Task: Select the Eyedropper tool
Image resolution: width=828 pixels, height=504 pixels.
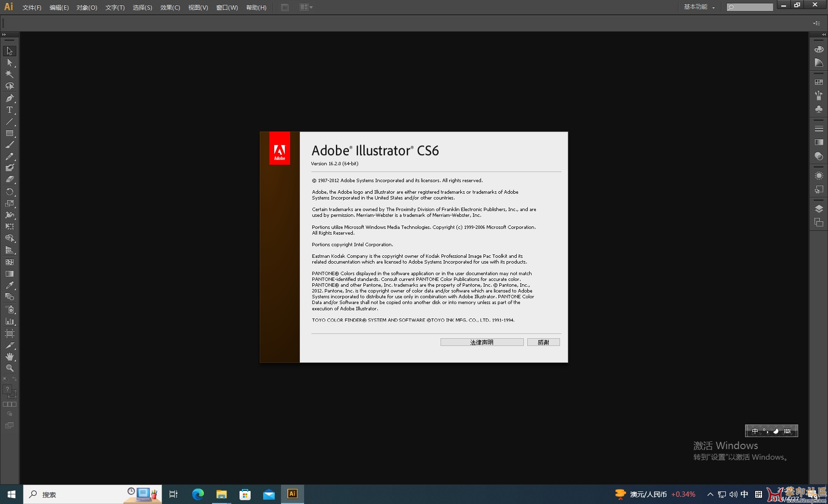Action: tap(10, 285)
